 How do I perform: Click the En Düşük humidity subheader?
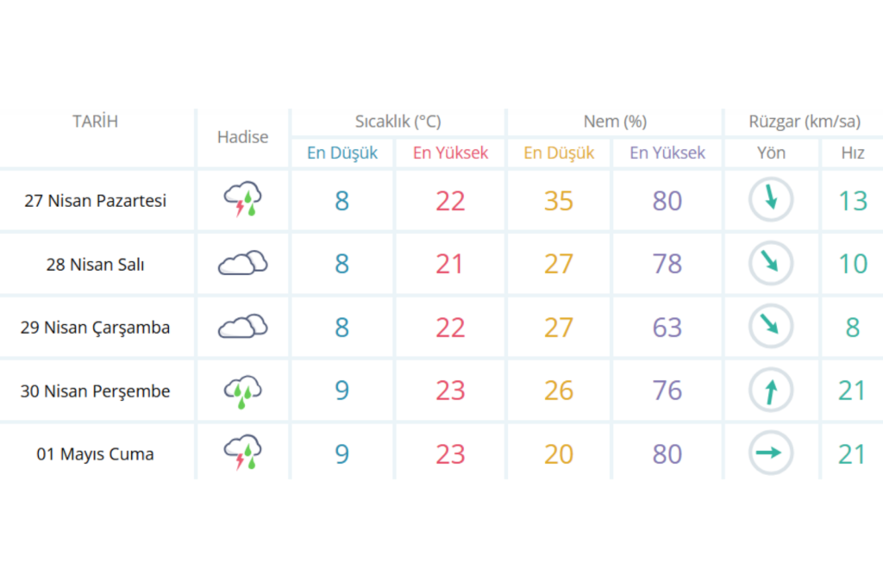(x=559, y=153)
